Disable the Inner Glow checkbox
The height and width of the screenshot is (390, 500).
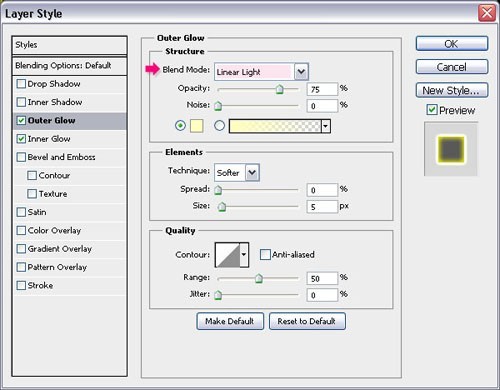[x=21, y=139]
